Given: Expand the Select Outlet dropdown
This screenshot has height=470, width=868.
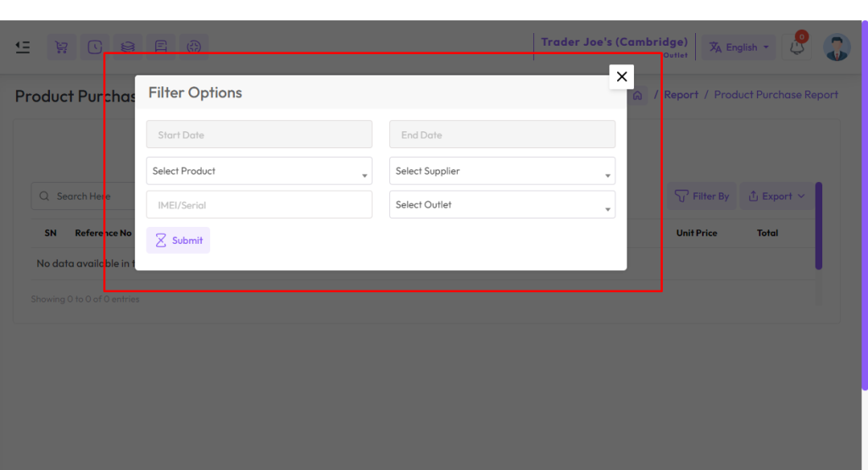Looking at the screenshot, I should pyautogui.click(x=502, y=205).
